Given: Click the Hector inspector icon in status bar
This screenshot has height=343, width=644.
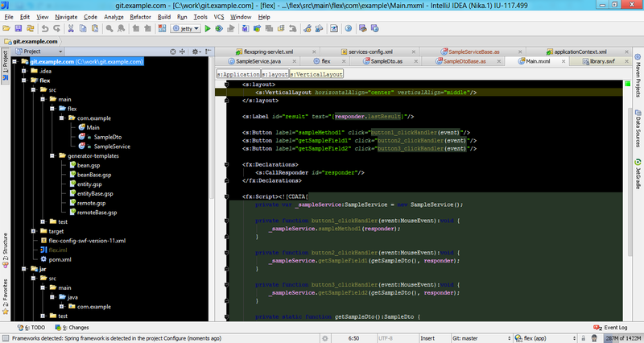Looking at the screenshot, I should pyautogui.click(x=594, y=338).
